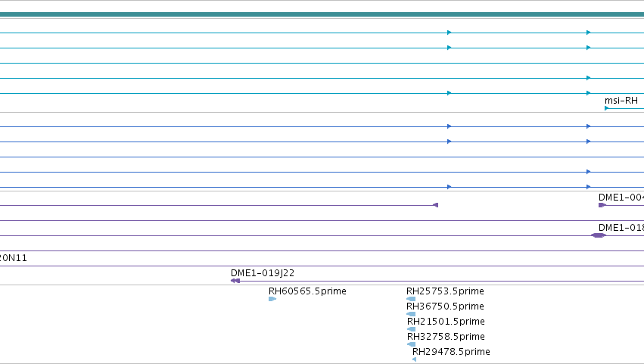The width and height of the screenshot is (644, 364).
Task: Click the glyph beneath RH21501.5prime label
Action: pyautogui.click(x=411, y=329)
